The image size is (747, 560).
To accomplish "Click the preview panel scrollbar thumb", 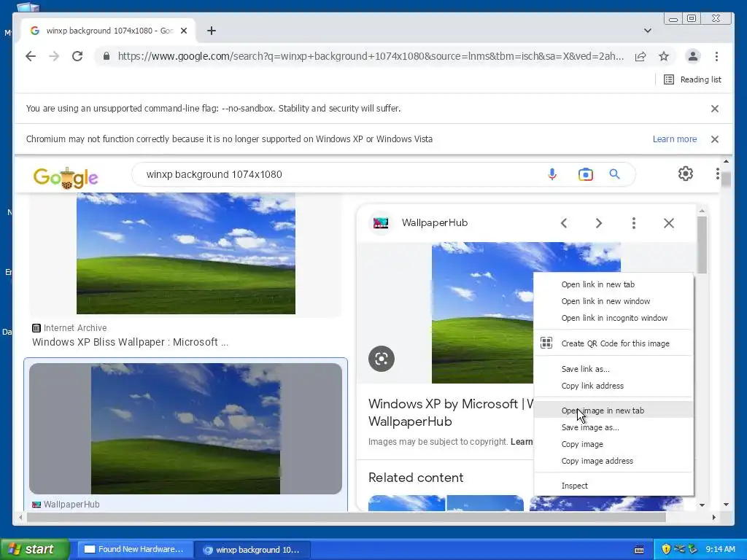I will click(x=702, y=245).
